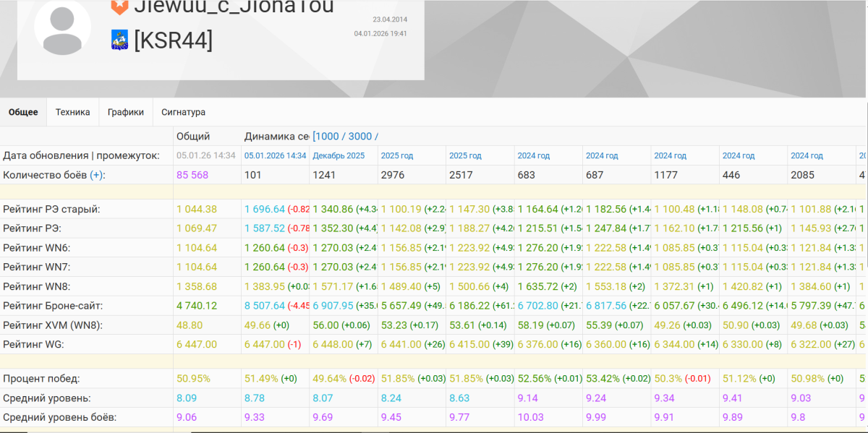Click the Рейтинг XVM (WN8) value 48.80
868x433 pixels.
(190, 325)
